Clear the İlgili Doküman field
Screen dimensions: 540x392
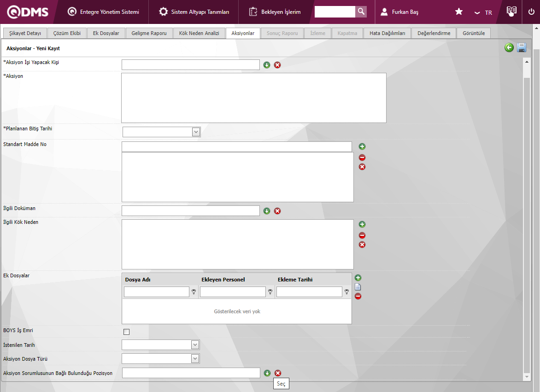(x=277, y=211)
